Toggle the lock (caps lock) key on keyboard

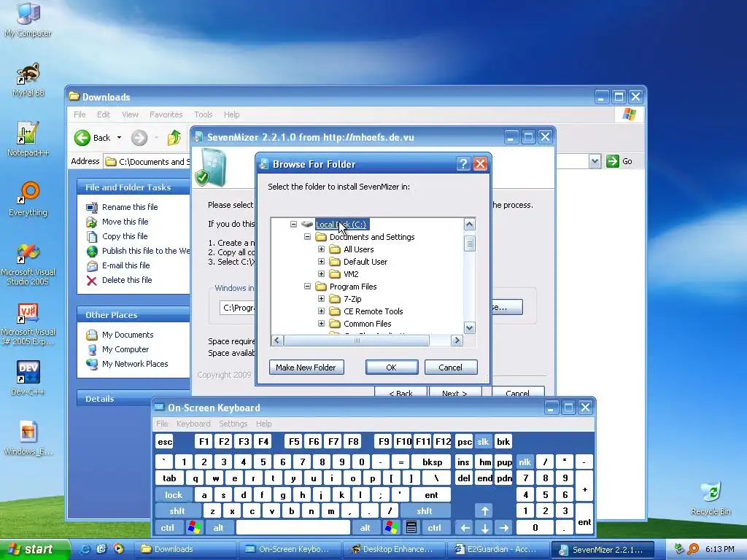(x=174, y=495)
